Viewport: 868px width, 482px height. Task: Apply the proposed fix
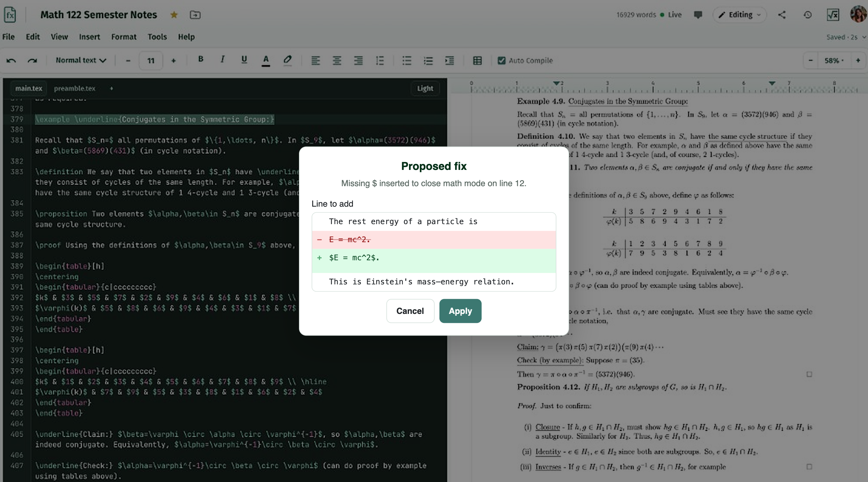point(460,311)
